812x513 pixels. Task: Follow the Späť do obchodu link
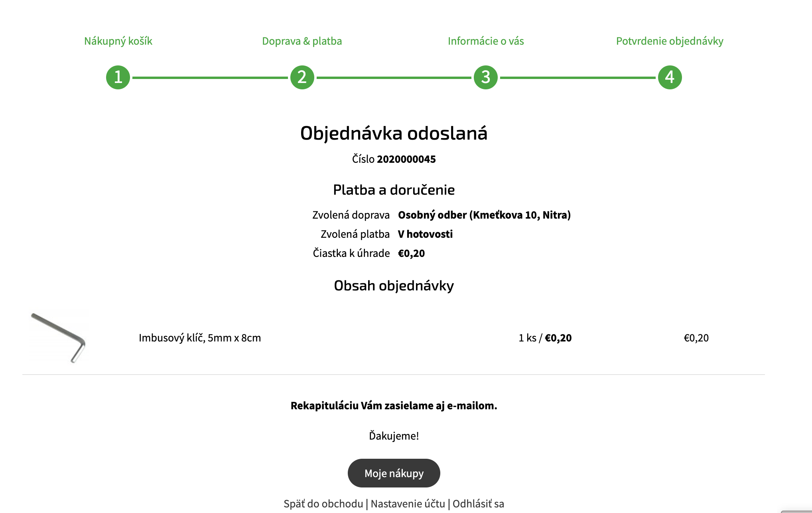coord(323,504)
